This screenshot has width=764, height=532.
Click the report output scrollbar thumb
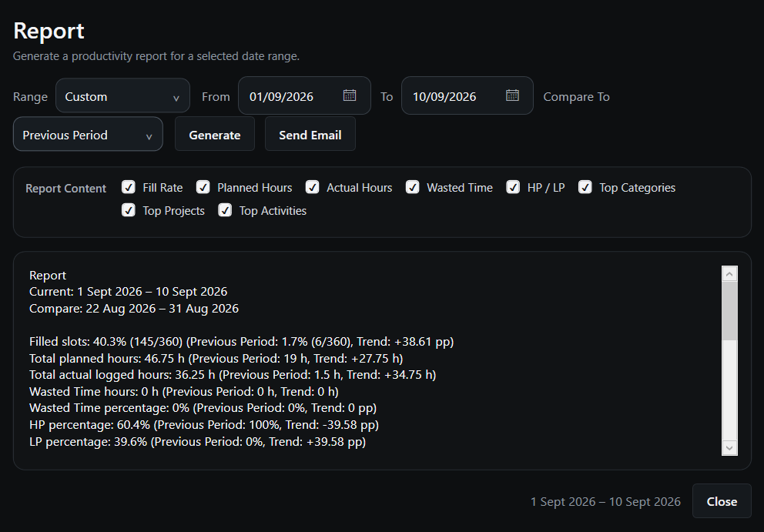coord(729,311)
